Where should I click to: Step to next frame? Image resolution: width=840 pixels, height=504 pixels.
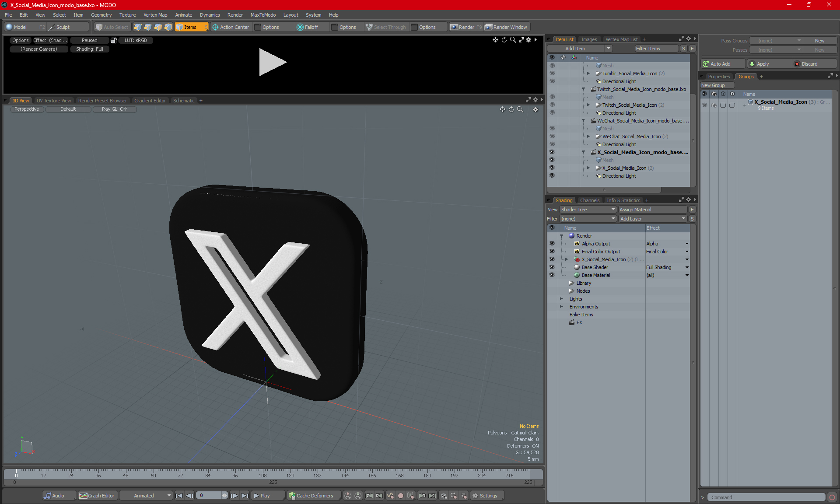[x=234, y=496]
